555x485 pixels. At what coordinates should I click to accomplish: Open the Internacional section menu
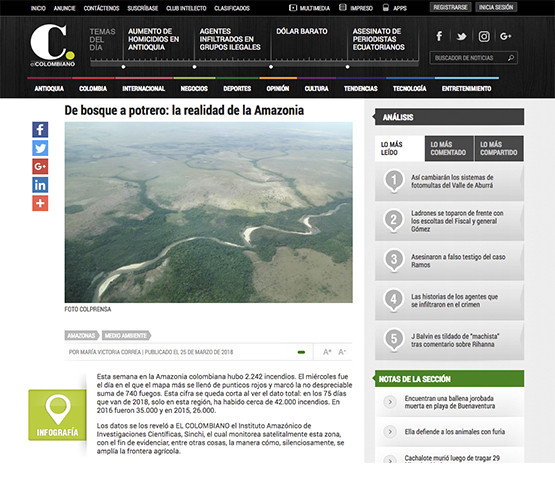coord(143,89)
